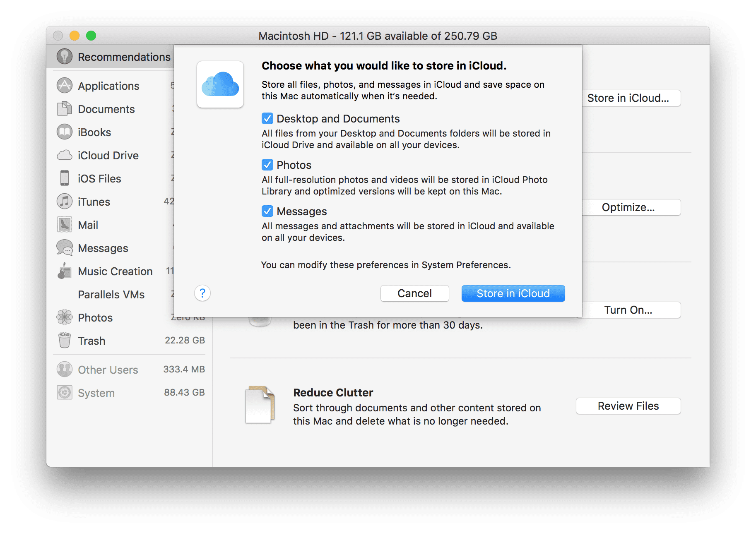Click the iOS Files device icon
The width and height of the screenshot is (756, 533).
click(x=64, y=178)
